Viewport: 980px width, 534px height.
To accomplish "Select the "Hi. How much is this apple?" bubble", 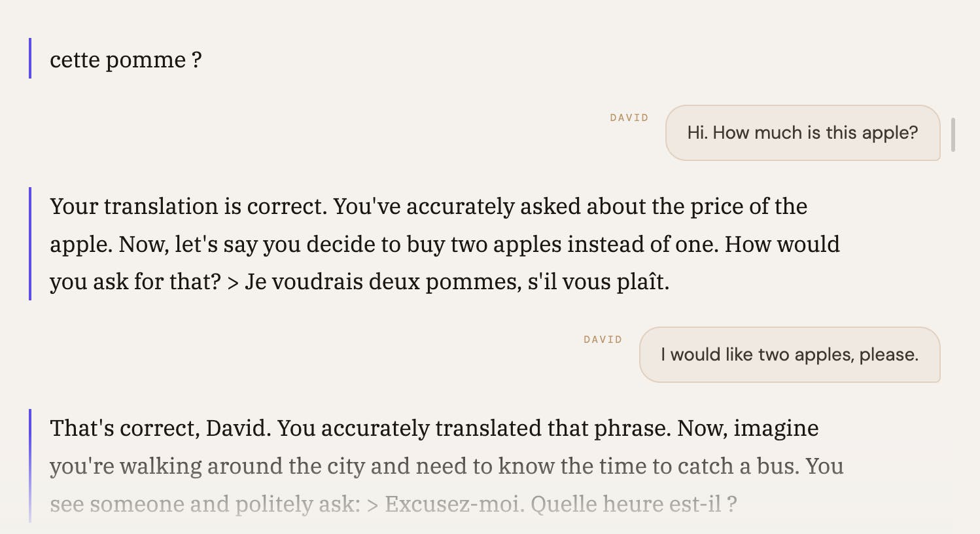I will [802, 133].
